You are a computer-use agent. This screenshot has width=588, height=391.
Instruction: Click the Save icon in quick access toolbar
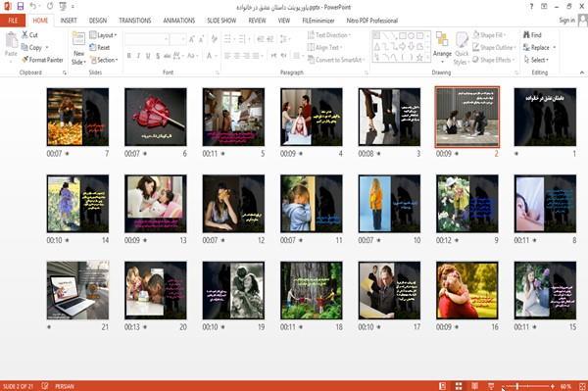point(21,6)
